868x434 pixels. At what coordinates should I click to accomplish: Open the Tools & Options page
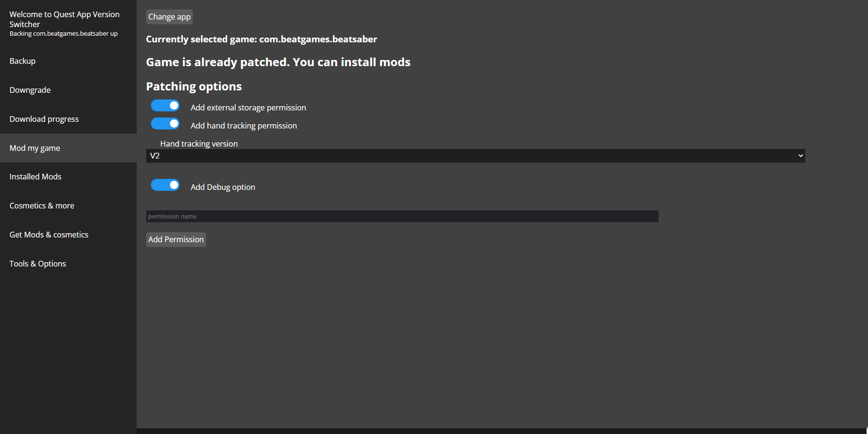(38, 264)
